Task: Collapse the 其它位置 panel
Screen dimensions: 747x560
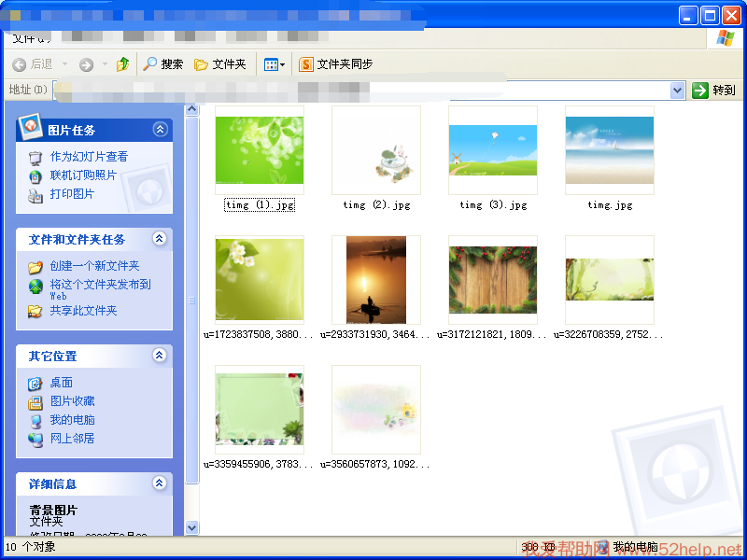Action: point(160,356)
